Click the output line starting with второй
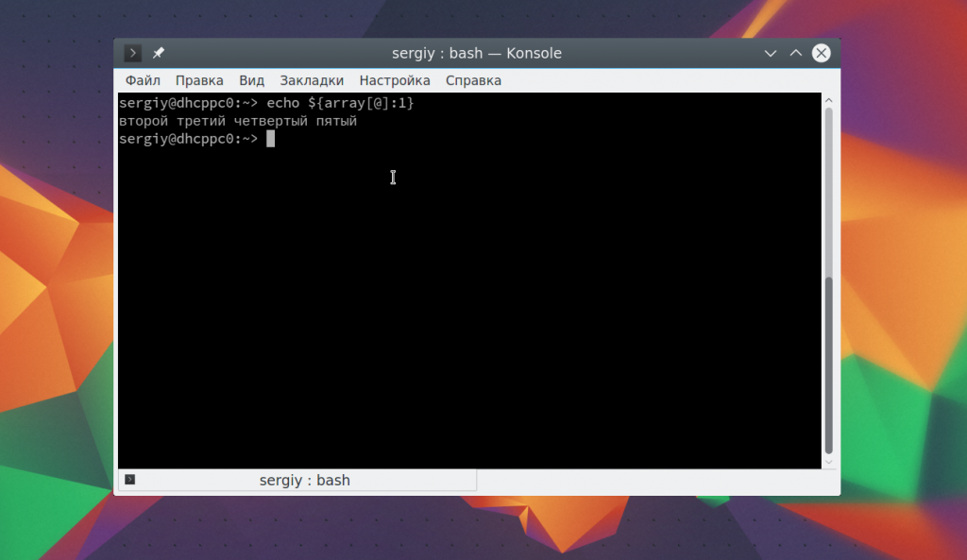The width and height of the screenshot is (967, 560). tap(238, 121)
